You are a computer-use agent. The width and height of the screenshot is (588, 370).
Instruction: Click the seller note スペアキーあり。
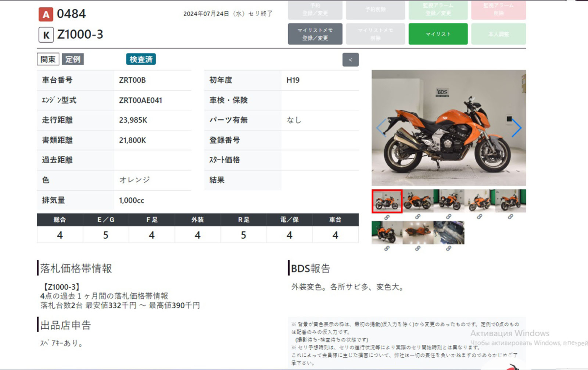click(61, 344)
